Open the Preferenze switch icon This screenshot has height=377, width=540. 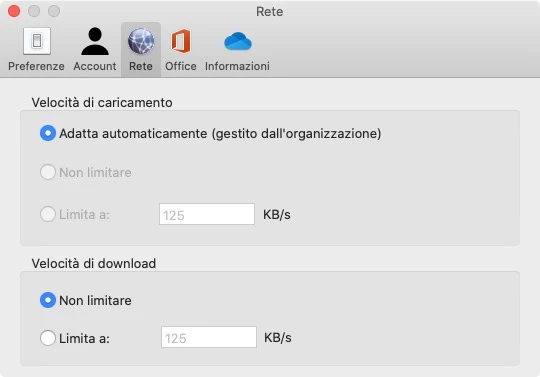pyautogui.click(x=37, y=41)
